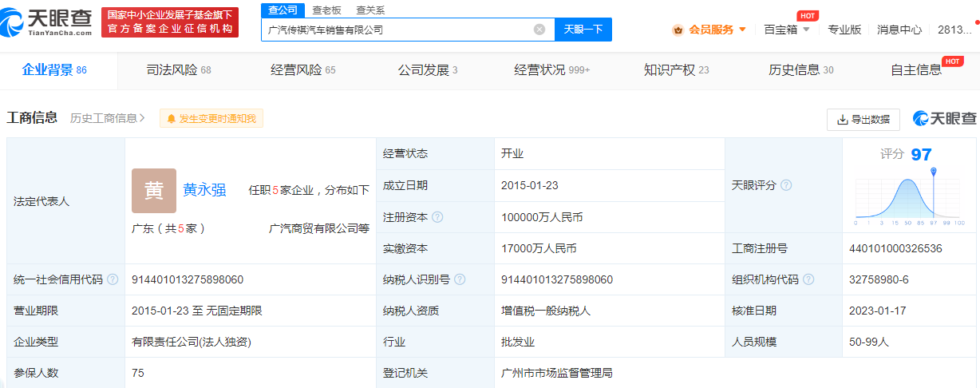Image resolution: width=980 pixels, height=388 pixels.
Task: Click the help icon beside 组织机构代码
Action: [808, 279]
